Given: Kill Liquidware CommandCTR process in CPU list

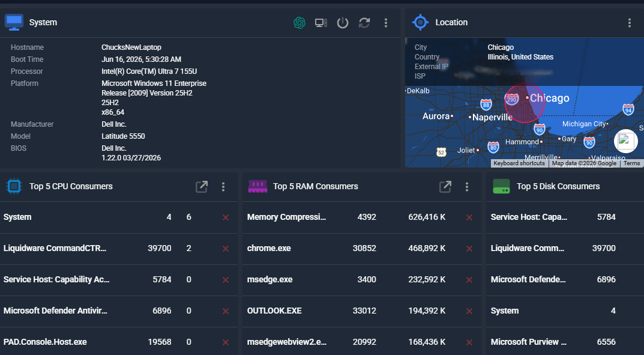Looking at the screenshot, I should (x=226, y=249).
